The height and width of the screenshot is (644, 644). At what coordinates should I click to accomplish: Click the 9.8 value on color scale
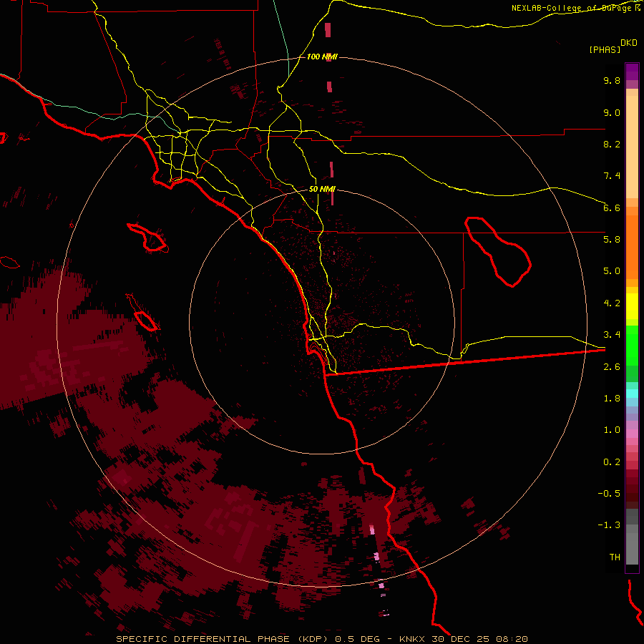click(x=612, y=80)
